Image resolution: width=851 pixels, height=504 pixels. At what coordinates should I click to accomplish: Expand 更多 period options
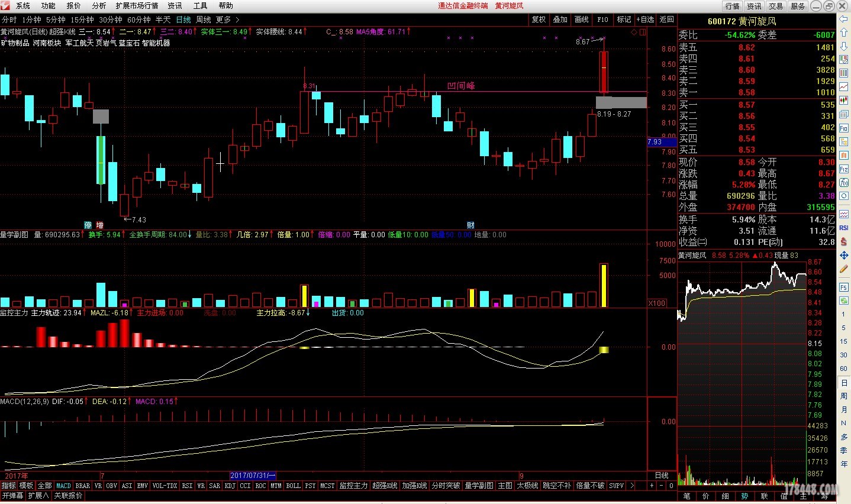(227, 20)
